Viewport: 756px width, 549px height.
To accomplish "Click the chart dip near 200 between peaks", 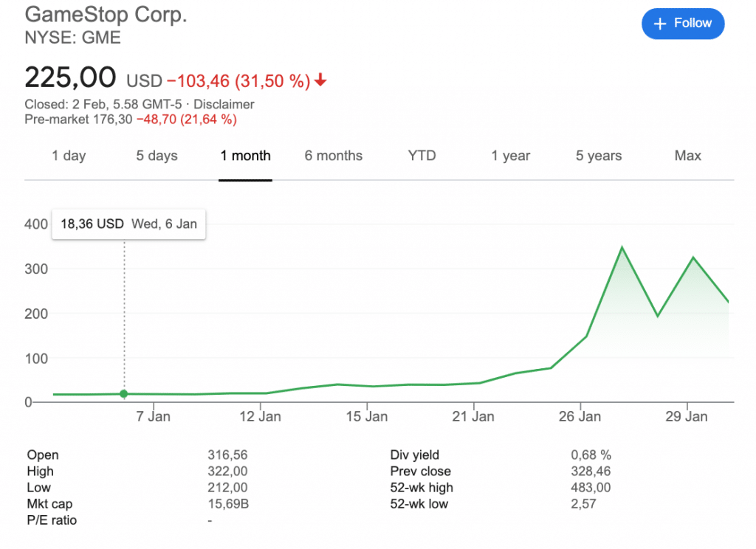I will click(x=657, y=316).
